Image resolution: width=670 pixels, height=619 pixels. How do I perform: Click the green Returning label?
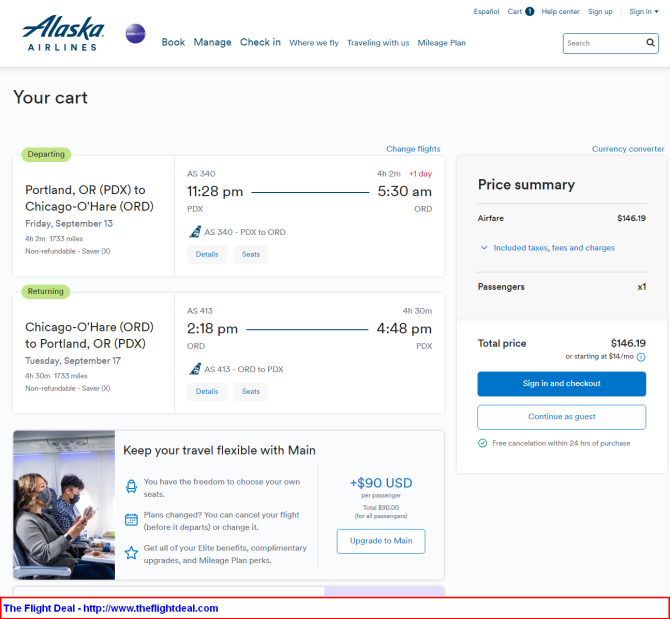coord(46,291)
